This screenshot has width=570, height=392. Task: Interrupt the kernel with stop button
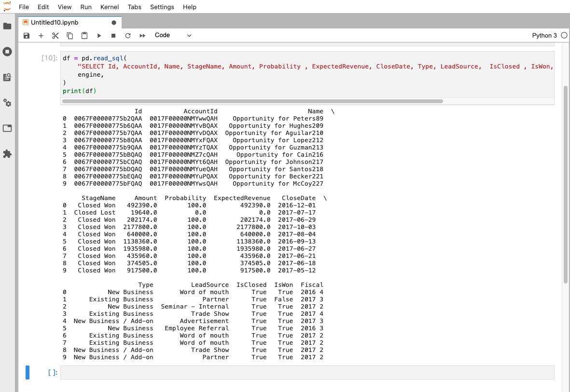(x=113, y=36)
